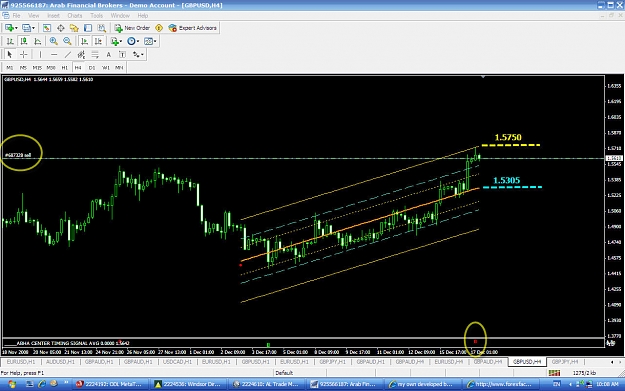This screenshot has height=391, width=625.
Task: Switch timeframe to M15
Action: point(37,68)
